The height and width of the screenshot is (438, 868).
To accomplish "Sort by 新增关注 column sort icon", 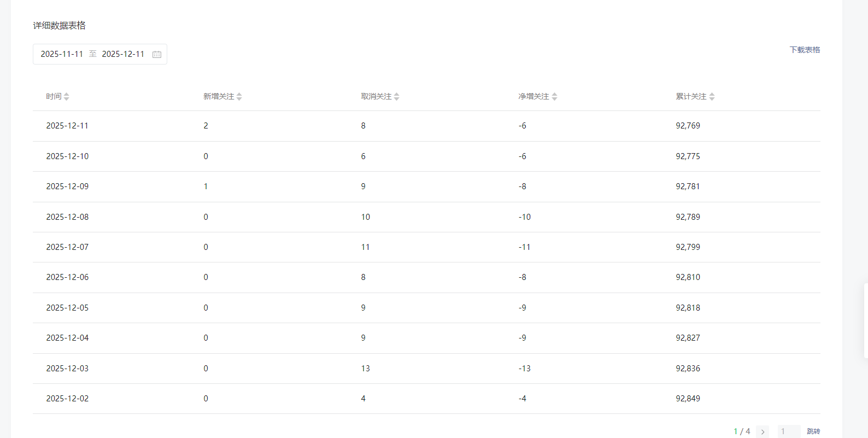I will click(x=239, y=97).
